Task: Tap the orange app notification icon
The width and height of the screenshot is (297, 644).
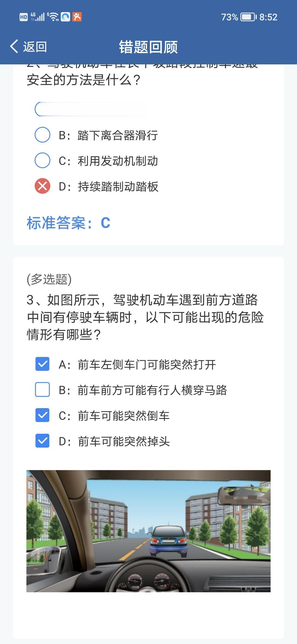Action: (77, 17)
